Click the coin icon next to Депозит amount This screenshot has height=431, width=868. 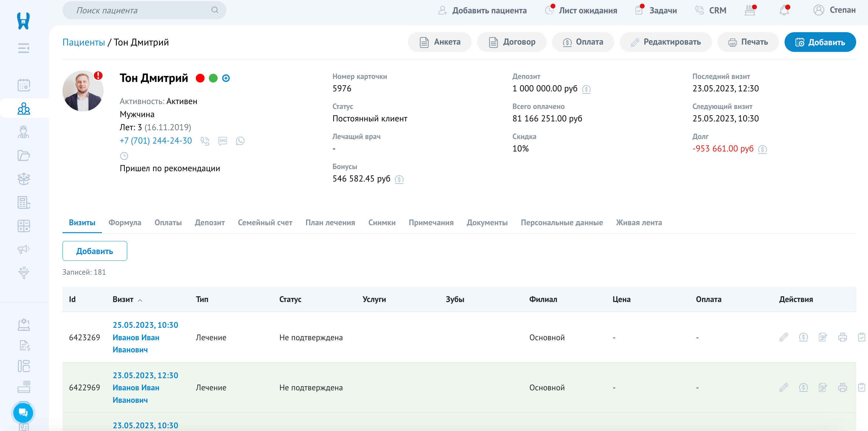[x=586, y=89]
